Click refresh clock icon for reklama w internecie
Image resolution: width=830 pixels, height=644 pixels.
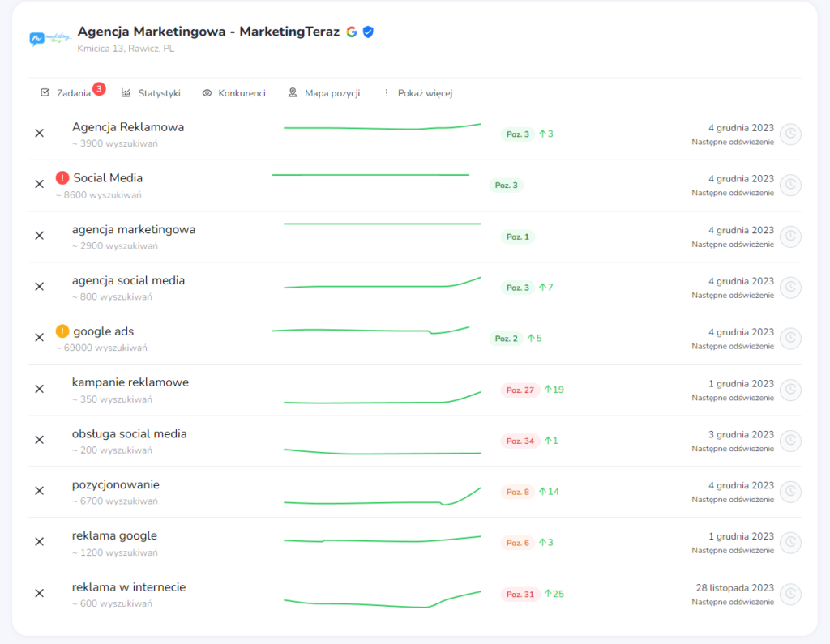790,595
